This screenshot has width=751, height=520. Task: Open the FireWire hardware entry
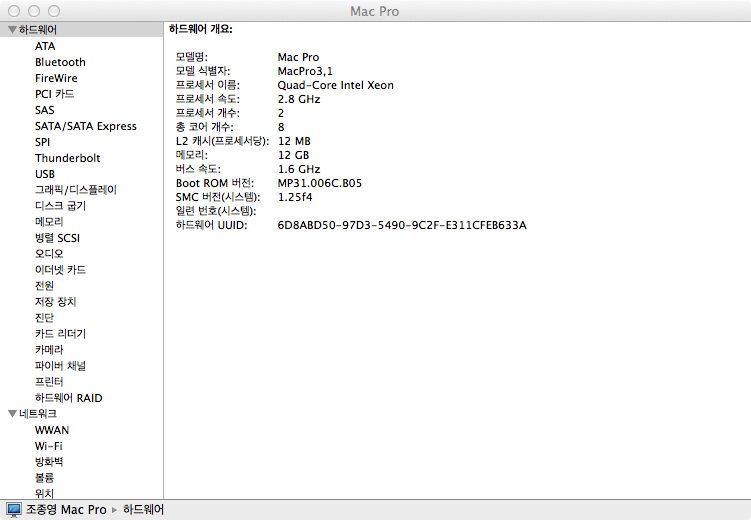[56, 78]
